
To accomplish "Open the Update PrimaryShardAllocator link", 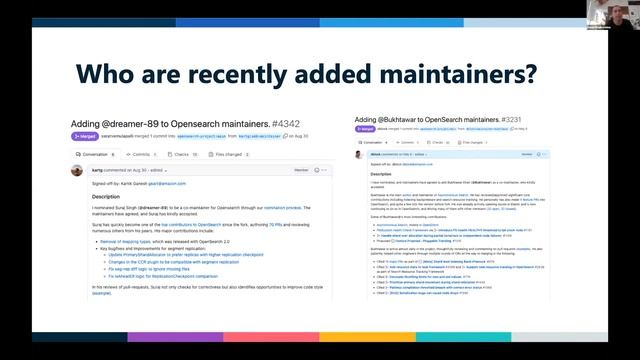I will coord(186,255).
